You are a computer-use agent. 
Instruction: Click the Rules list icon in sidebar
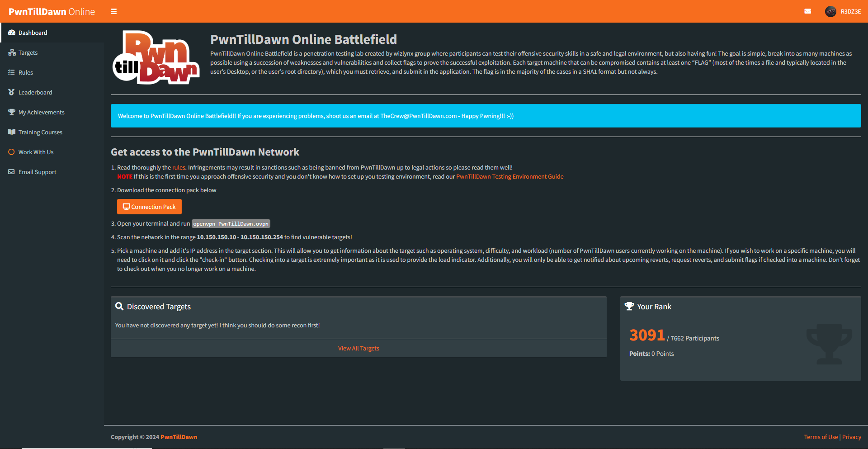(12, 72)
